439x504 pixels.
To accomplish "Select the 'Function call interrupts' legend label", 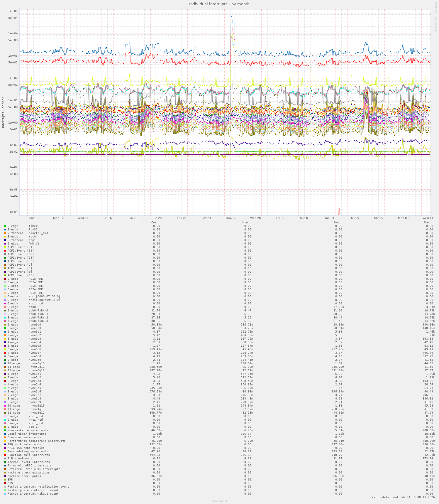I will point(29,455).
